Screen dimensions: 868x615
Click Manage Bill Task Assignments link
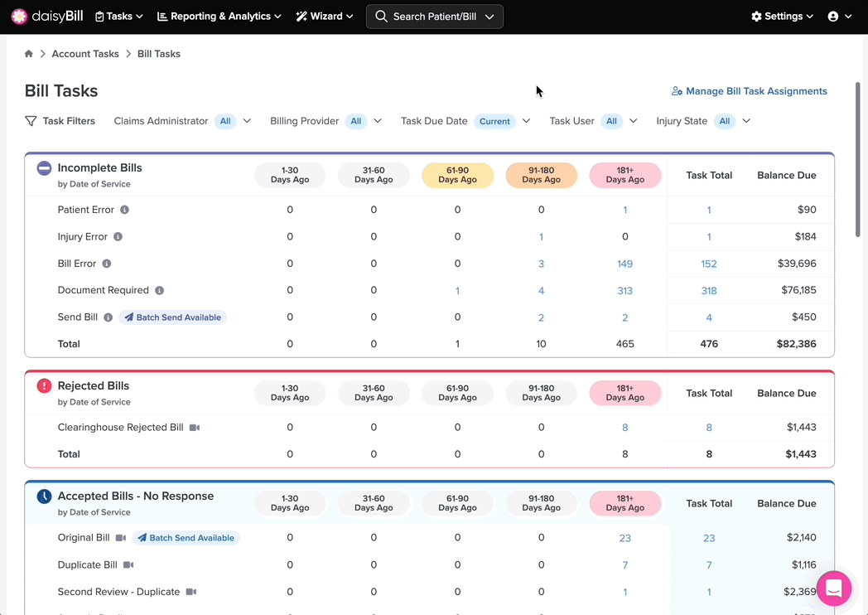[x=749, y=91]
